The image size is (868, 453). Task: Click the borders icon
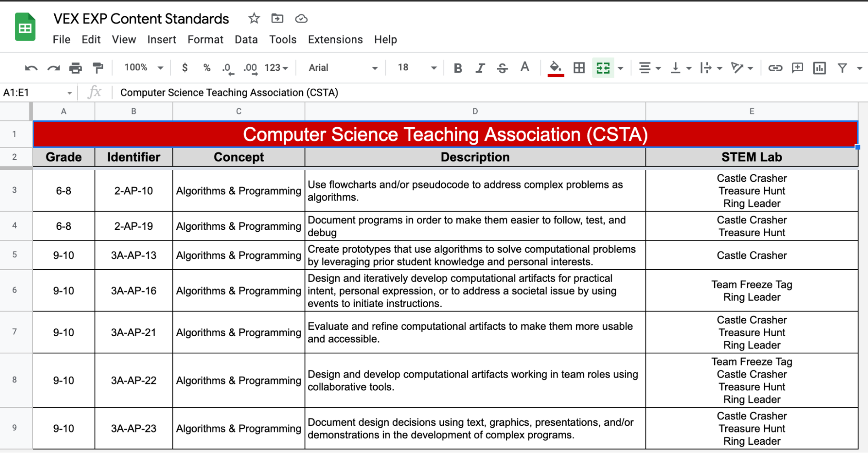pyautogui.click(x=579, y=68)
